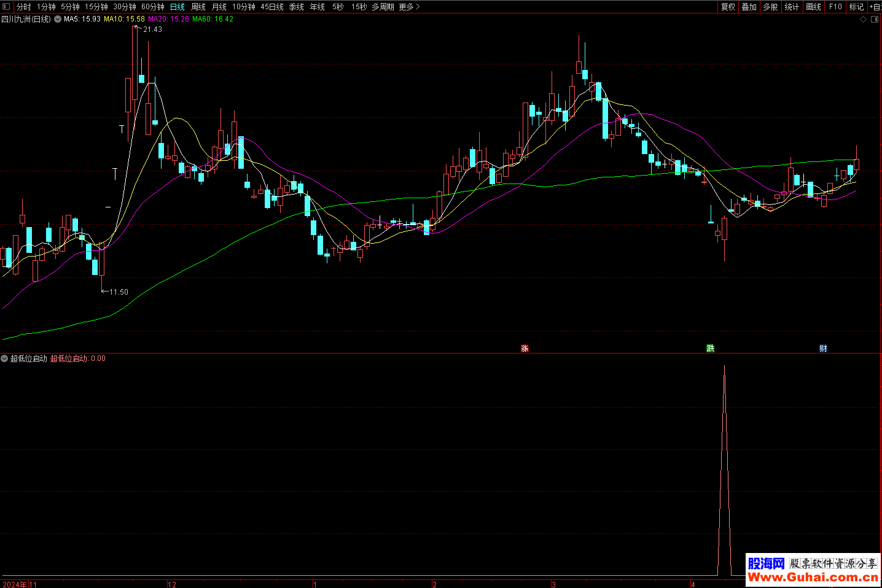Switch to 分时 intraday tab
Screen dimensions: 882x588
tap(24, 7)
